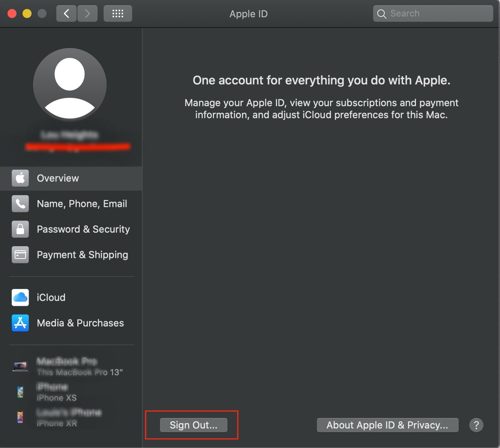Click the help question mark button
Screen dimensions: 500x448
point(476,425)
